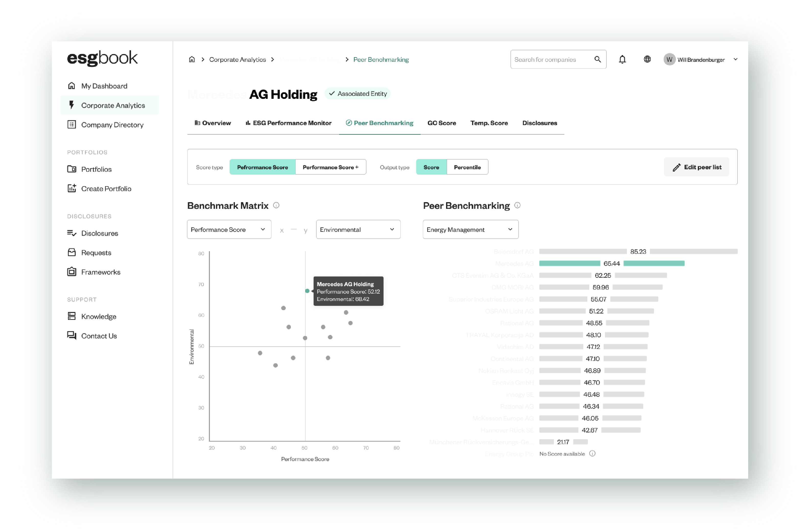The width and height of the screenshot is (798, 532).
Task: Click the left bar for score 85.23
Action: pyautogui.click(x=583, y=251)
